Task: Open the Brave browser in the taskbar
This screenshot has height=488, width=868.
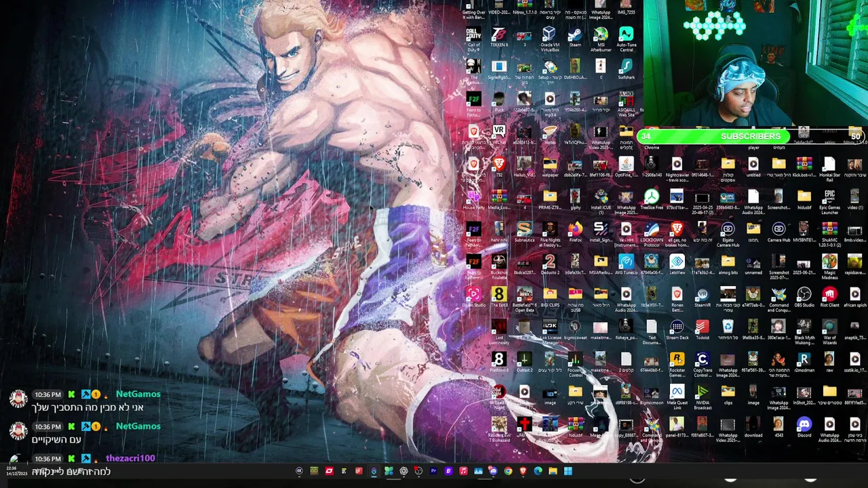Action: 523,471
